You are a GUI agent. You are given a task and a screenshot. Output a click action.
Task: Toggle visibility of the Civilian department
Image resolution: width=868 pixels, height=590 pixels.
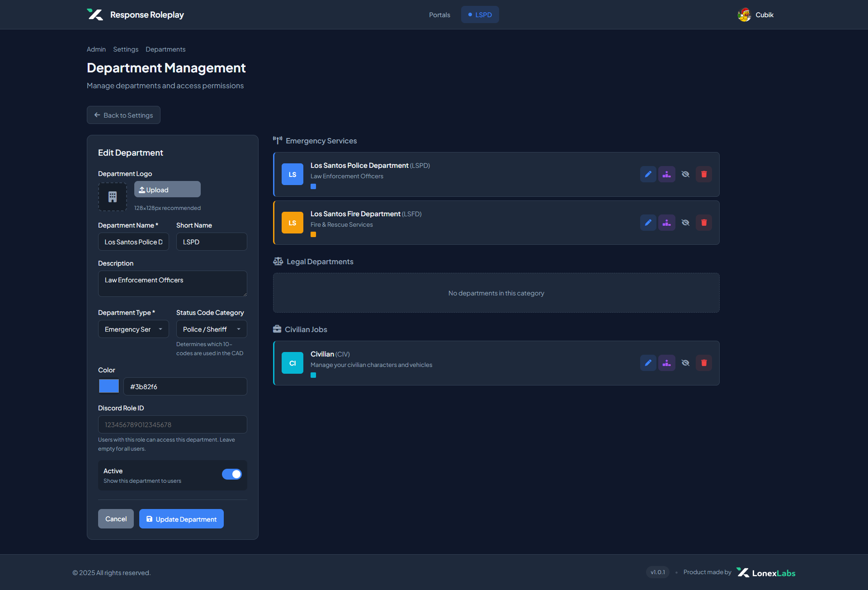685,363
